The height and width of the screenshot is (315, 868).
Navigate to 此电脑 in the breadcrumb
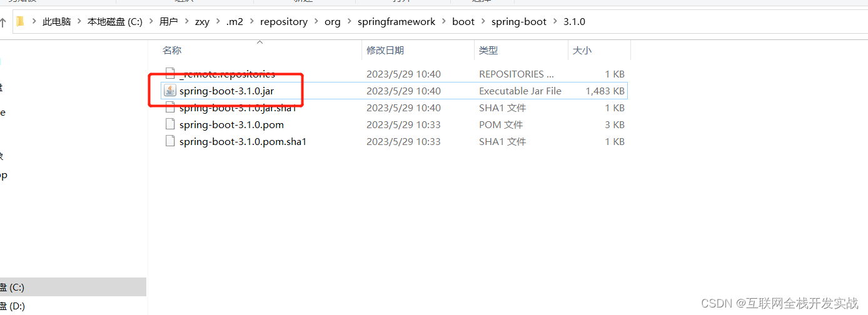[x=56, y=22]
